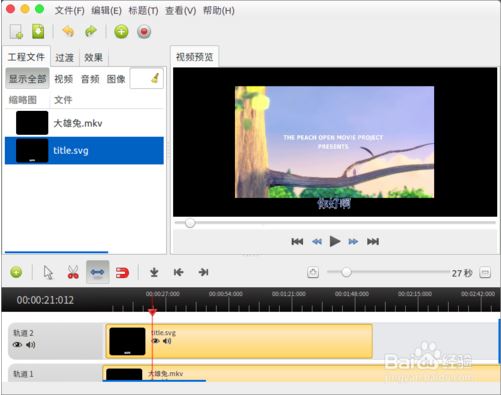Click the zoom-in icon left of slider
The width and height of the screenshot is (501, 395).
click(x=313, y=272)
